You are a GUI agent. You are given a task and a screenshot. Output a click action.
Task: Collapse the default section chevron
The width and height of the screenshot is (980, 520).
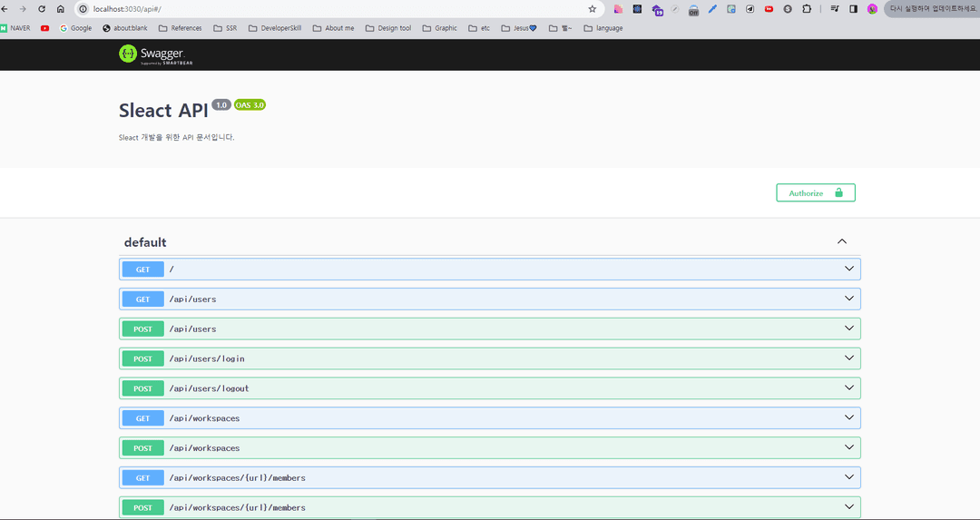coord(842,241)
